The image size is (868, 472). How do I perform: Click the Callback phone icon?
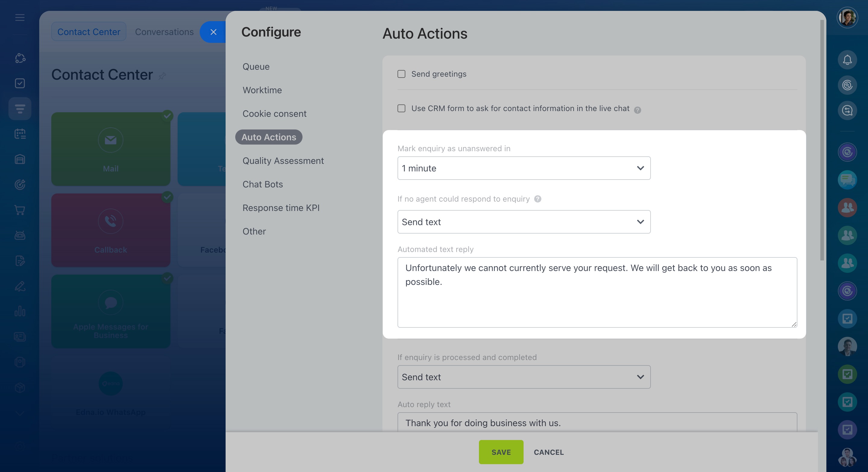110,221
